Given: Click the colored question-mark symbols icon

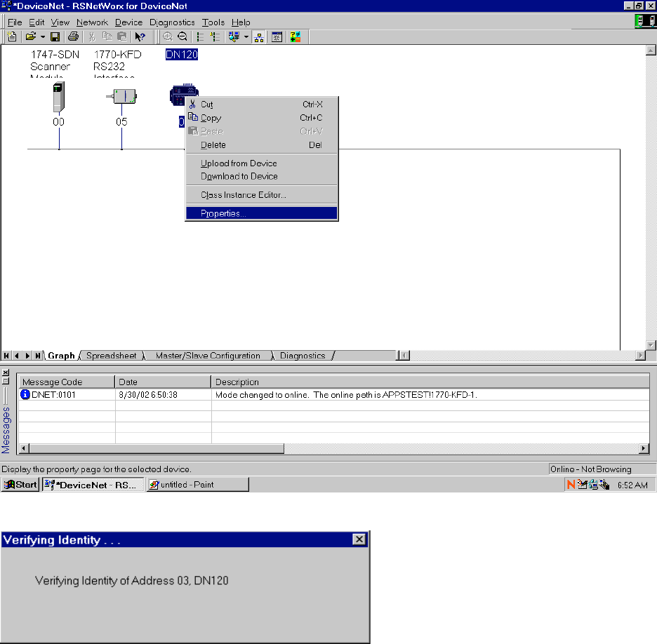Looking at the screenshot, I should pyautogui.click(x=295, y=37).
